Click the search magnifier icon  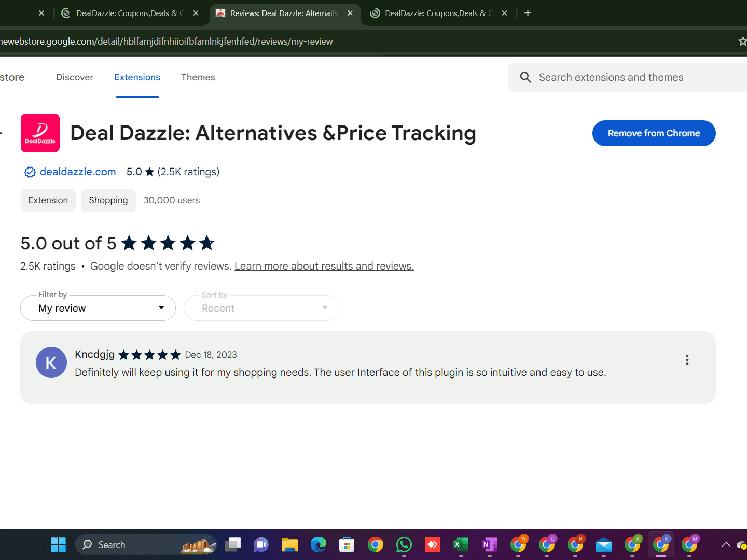[x=525, y=77]
